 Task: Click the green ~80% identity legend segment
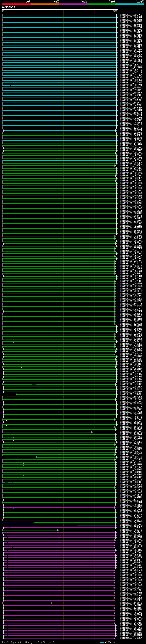101,4
